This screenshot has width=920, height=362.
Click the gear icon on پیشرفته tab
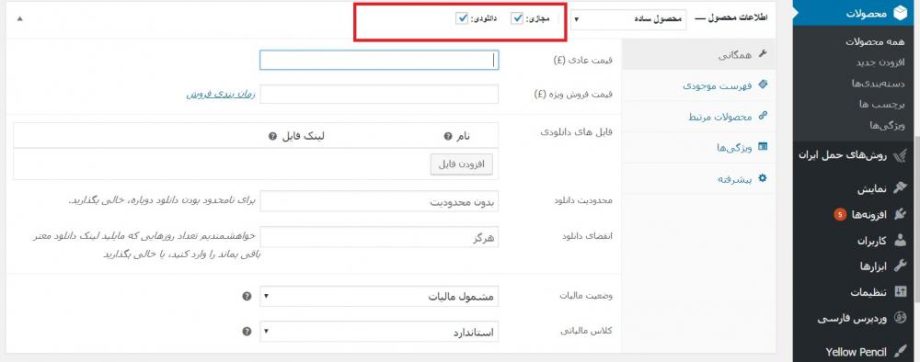tap(763, 178)
